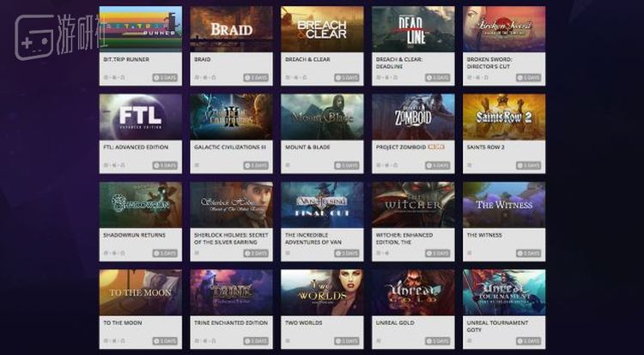Open the Broken Sword: Director's Cut title

[489, 63]
